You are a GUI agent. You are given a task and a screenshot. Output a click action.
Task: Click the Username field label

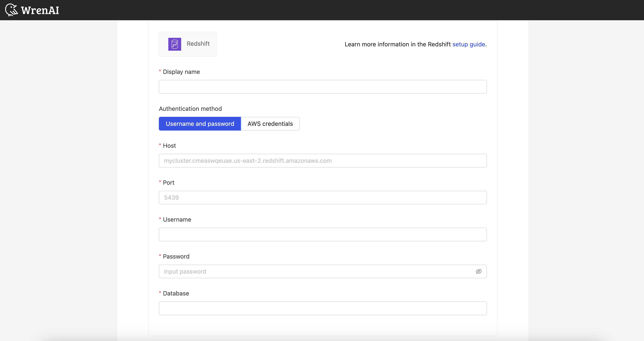[177, 219]
